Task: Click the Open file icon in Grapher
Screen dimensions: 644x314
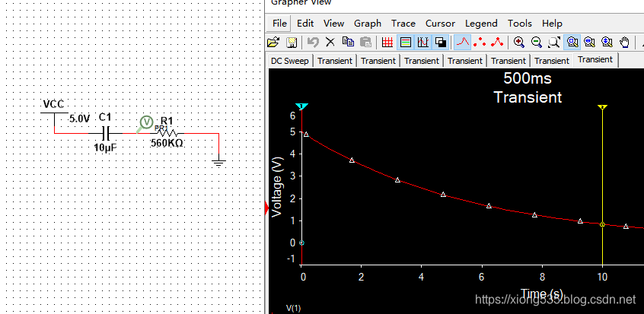Action: 273,42
